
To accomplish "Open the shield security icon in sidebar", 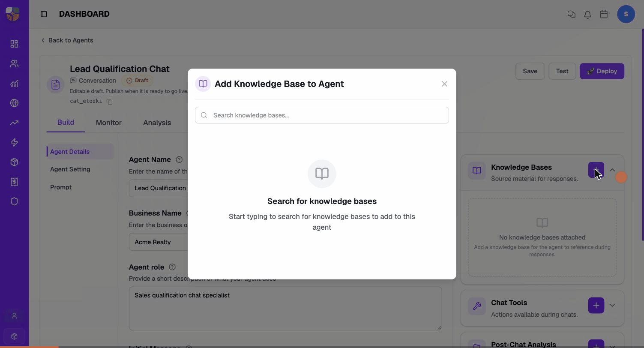I will [14, 201].
